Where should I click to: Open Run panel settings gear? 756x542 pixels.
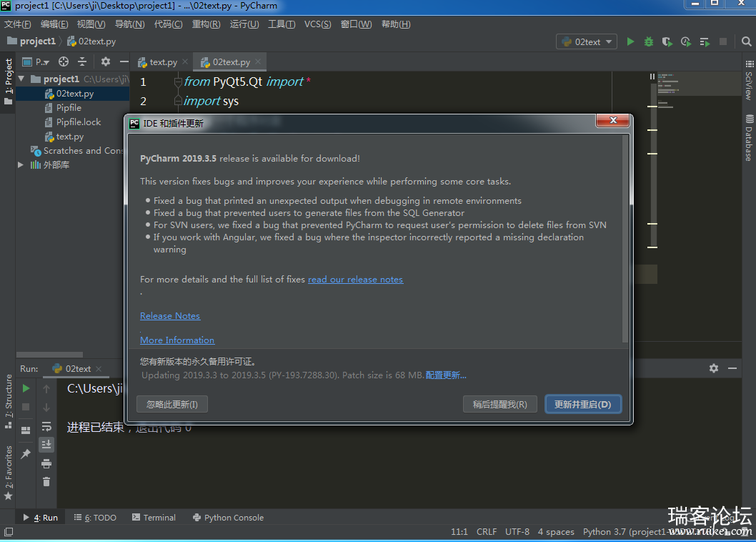point(714,368)
